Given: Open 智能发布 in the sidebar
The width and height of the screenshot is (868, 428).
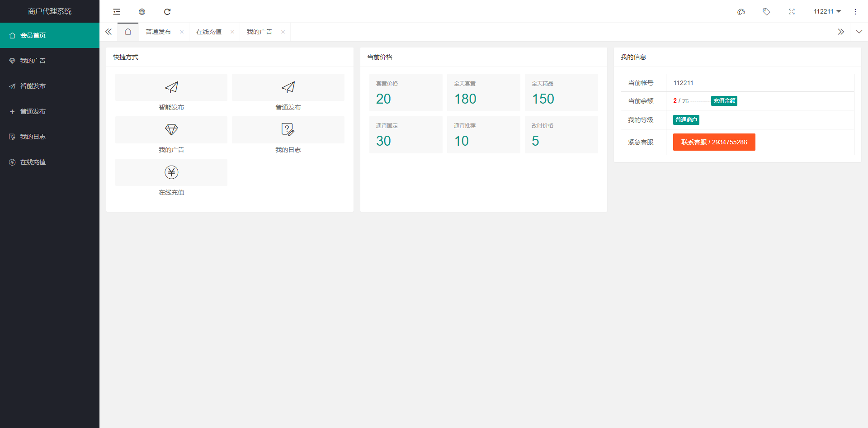Looking at the screenshot, I should tap(50, 86).
